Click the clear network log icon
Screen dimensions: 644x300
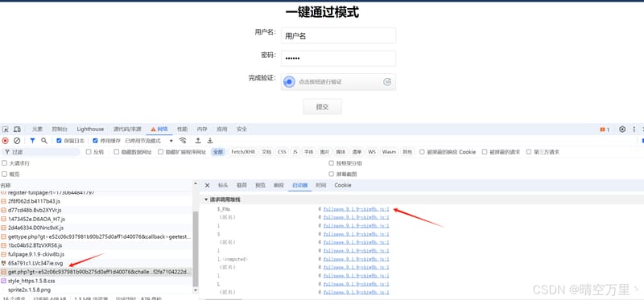pyautogui.click(x=17, y=141)
